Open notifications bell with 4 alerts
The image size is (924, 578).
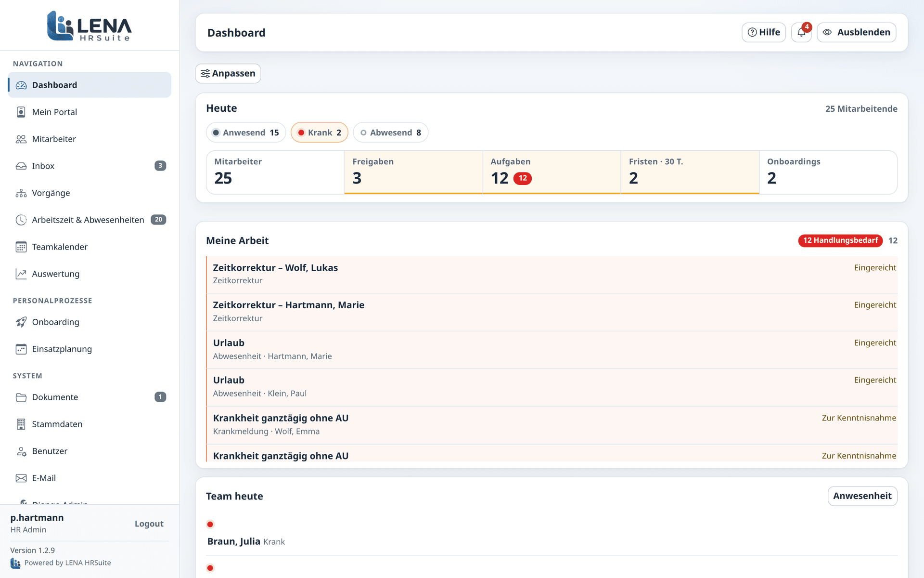tap(801, 32)
